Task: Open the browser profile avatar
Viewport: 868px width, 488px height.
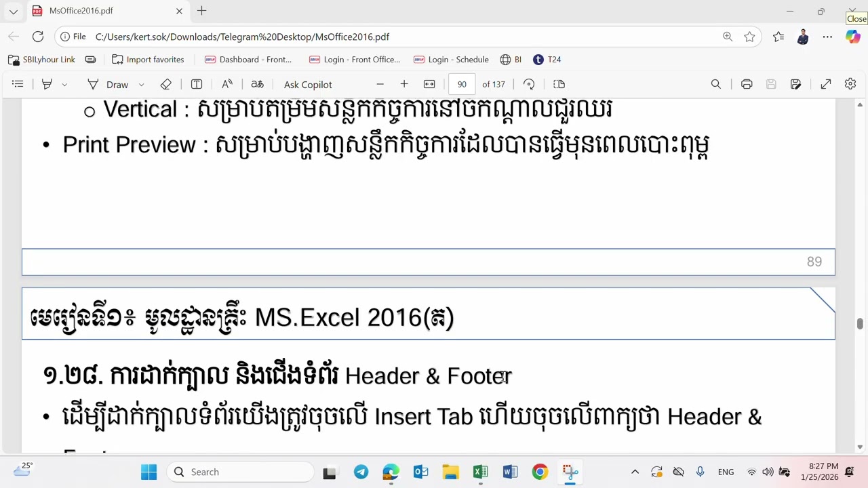Action: (x=803, y=37)
